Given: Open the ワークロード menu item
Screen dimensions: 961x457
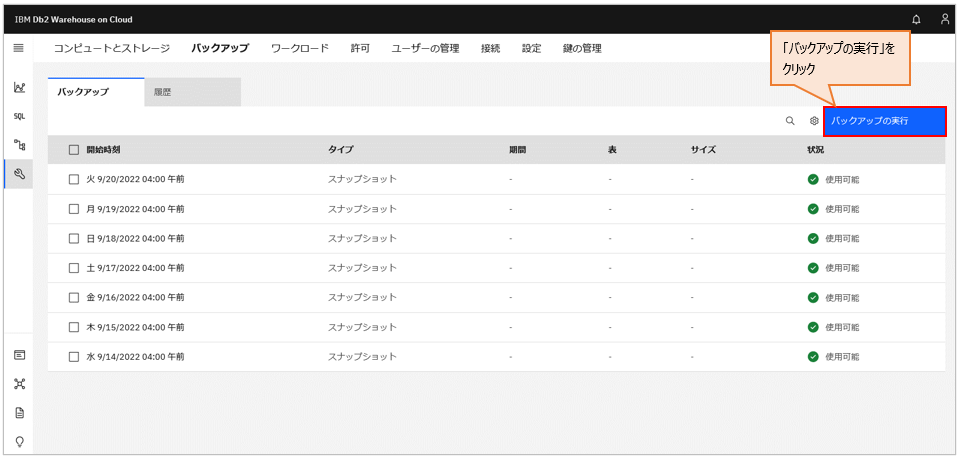Looking at the screenshot, I should (x=300, y=48).
